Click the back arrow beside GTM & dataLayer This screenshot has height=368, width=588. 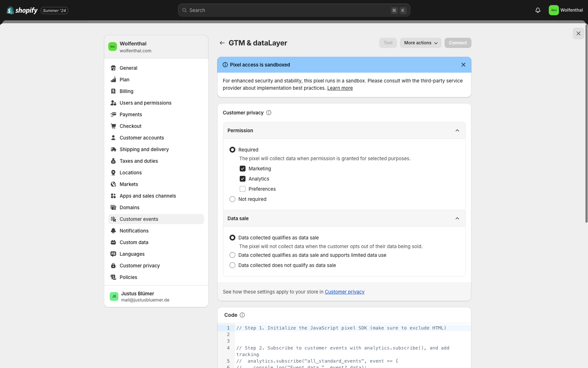click(222, 43)
